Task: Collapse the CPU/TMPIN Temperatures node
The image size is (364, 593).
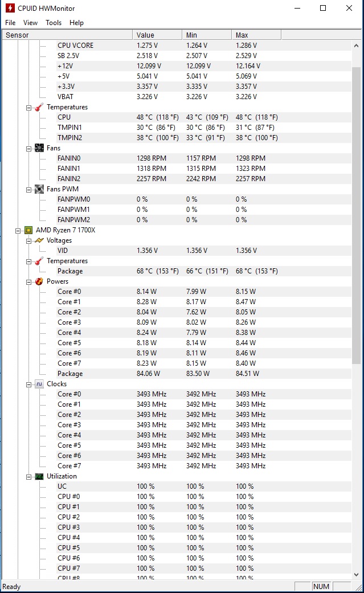Action: (28, 108)
